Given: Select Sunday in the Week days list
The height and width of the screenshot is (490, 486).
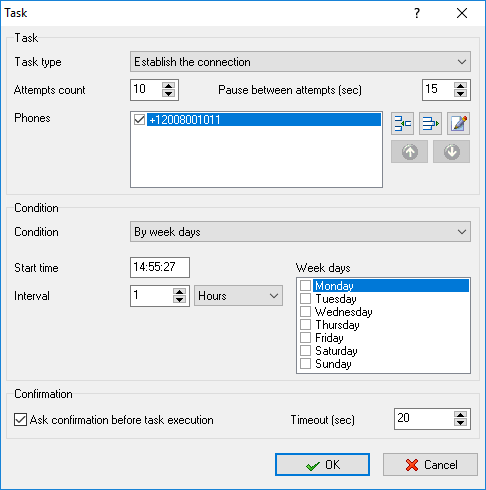Looking at the screenshot, I should pos(333,364).
